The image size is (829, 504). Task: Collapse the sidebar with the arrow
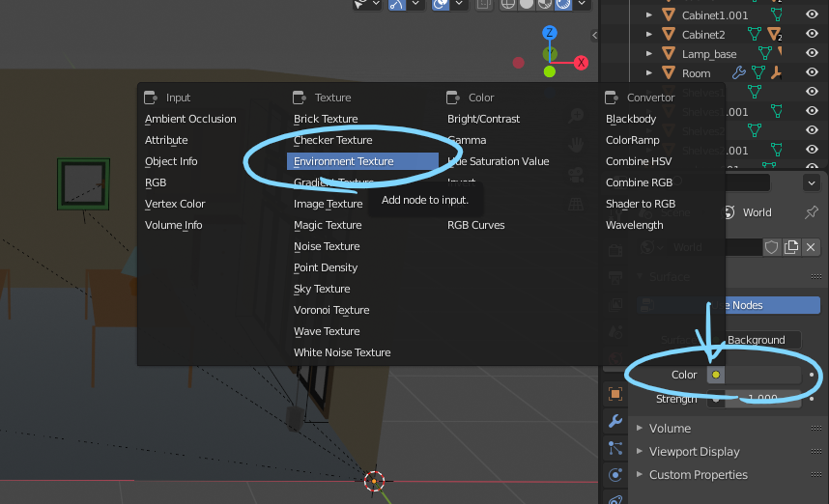595,35
